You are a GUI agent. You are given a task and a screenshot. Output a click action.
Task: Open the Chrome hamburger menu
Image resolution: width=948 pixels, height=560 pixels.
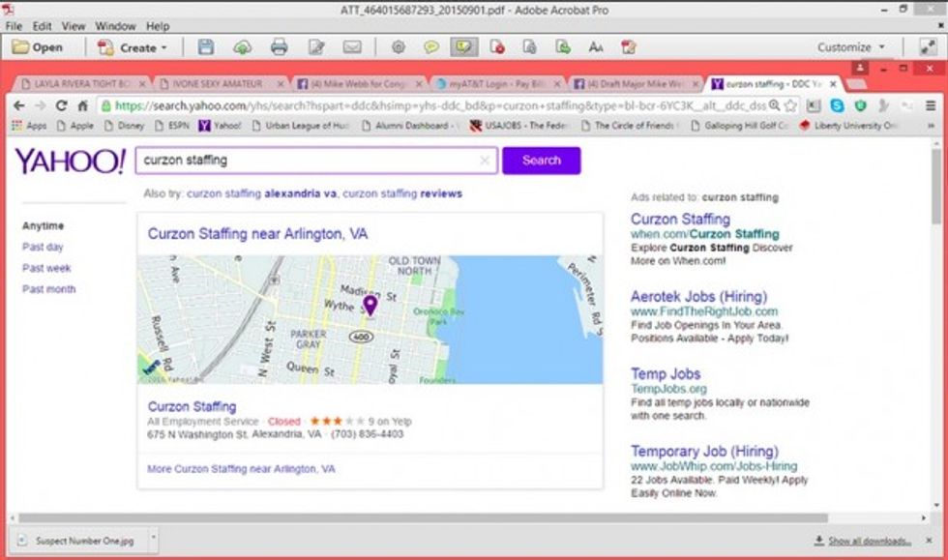pyautogui.click(x=931, y=105)
